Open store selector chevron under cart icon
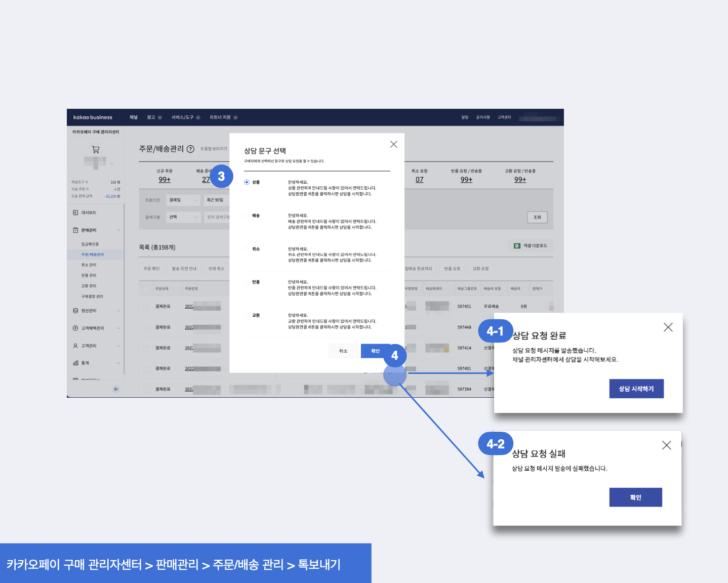728x583 pixels. [111, 163]
